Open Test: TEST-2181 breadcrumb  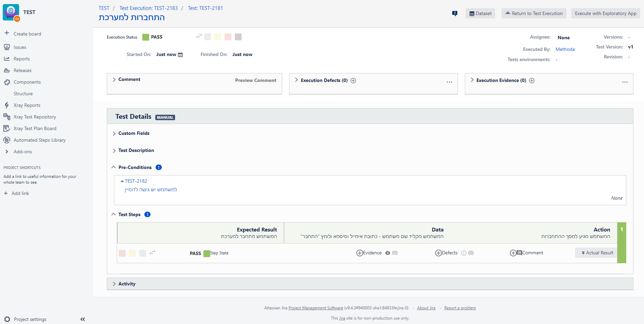click(205, 8)
